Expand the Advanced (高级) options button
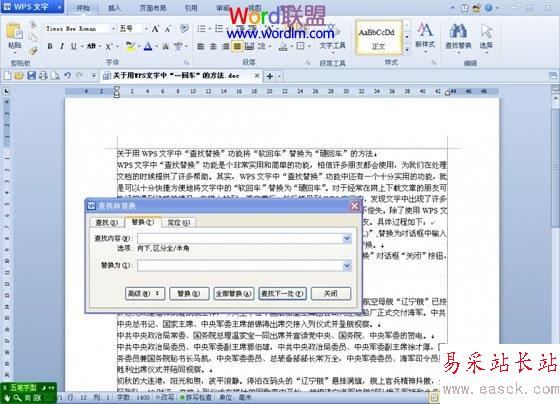 (x=145, y=294)
